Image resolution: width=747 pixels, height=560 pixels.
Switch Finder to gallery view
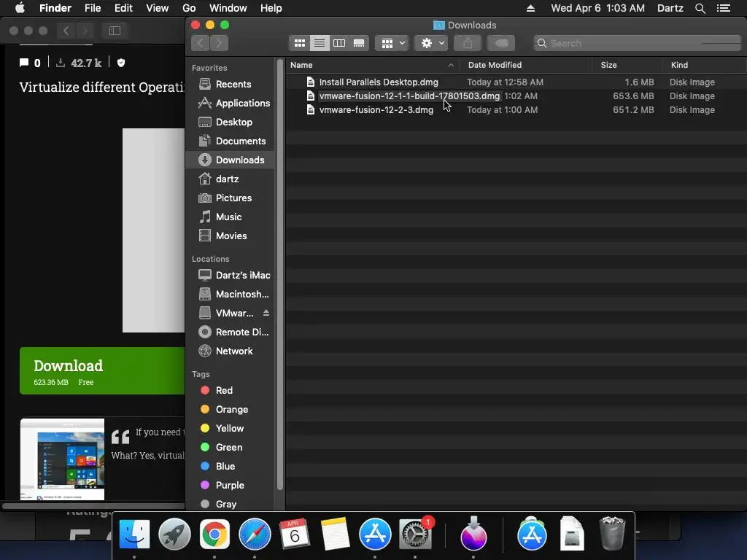click(x=359, y=43)
